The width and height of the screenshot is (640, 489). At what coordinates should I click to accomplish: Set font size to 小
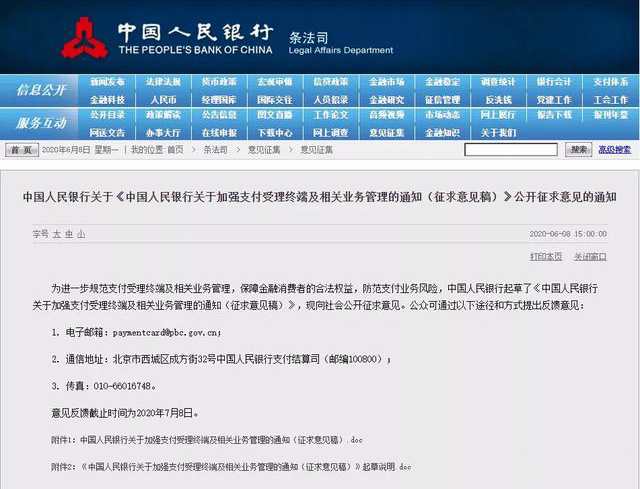click(x=81, y=234)
